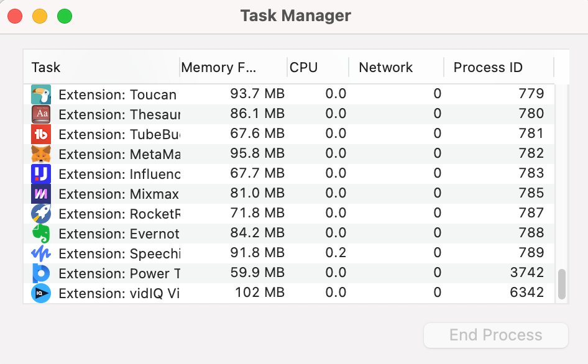588x364 pixels.
Task: Click the Power Thesaurus extension icon
Action: click(41, 273)
